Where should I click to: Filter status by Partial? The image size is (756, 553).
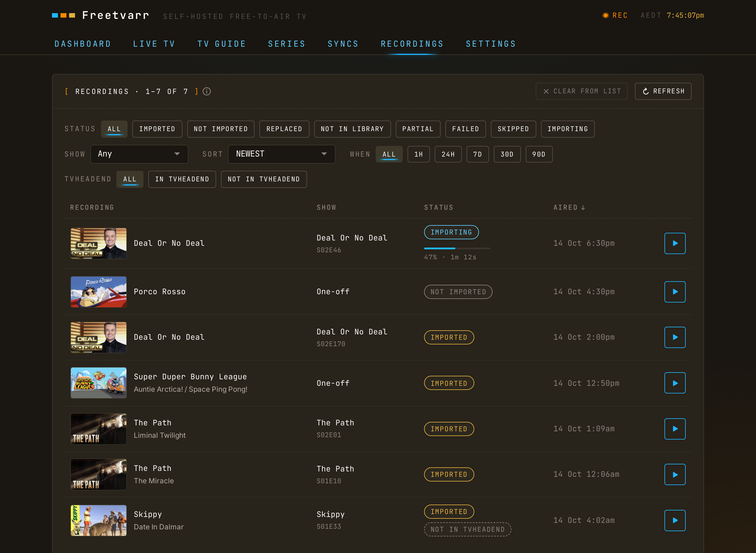418,129
